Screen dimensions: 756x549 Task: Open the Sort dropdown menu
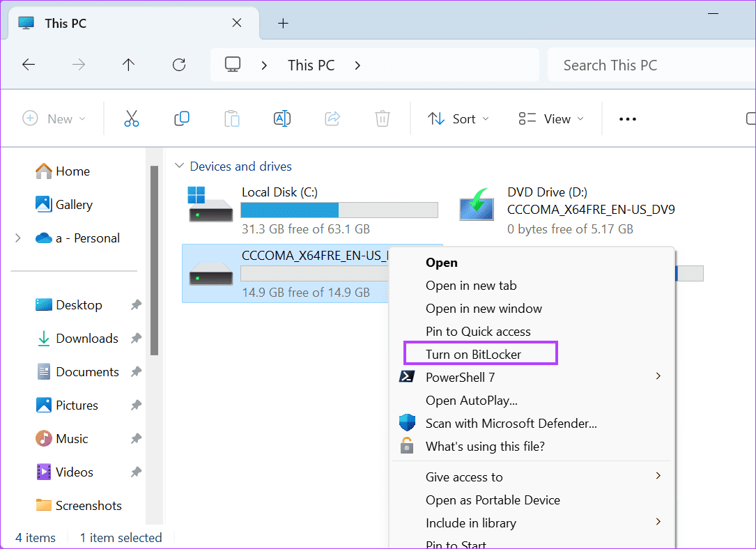click(x=458, y=118)
